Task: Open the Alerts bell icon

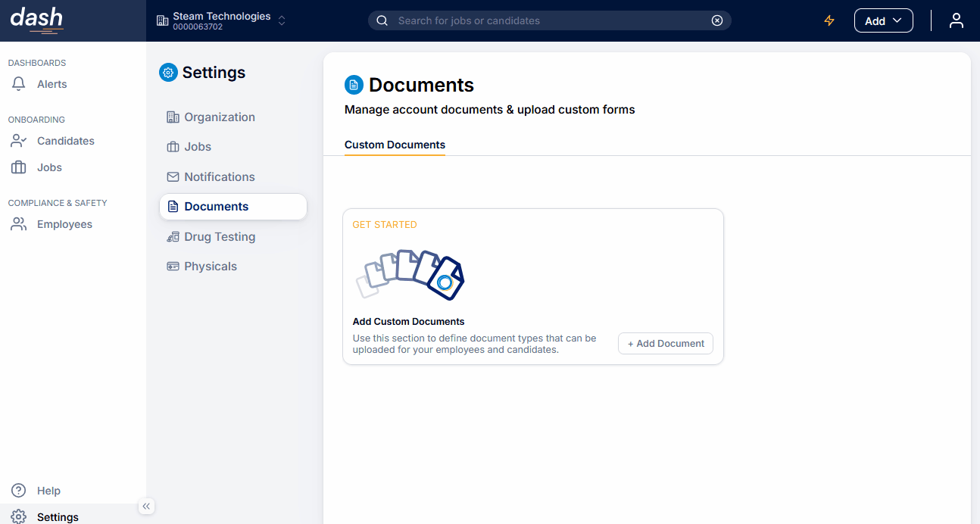Action: (x=18, y=84)
